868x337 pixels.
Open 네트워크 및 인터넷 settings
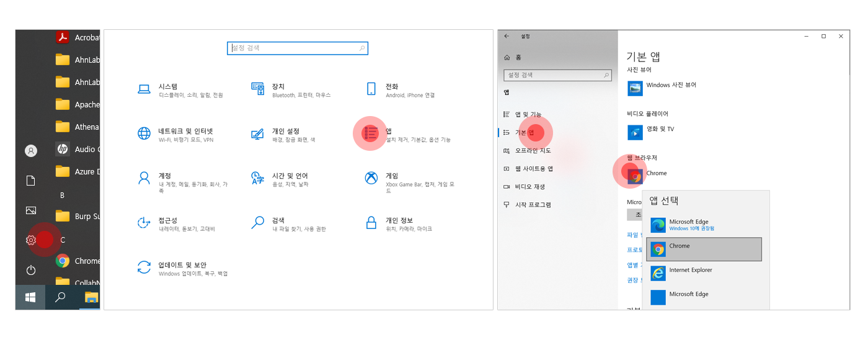176,135
